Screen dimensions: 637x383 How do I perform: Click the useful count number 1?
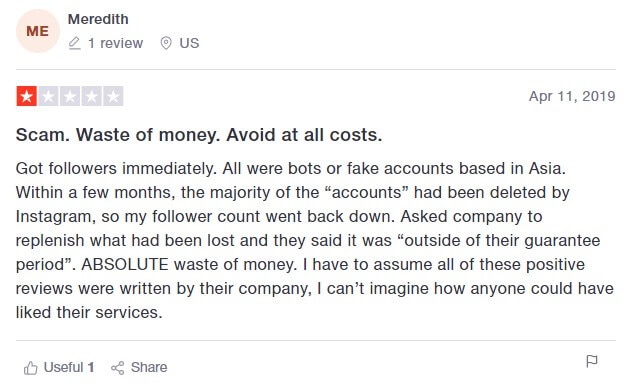coord(91,367)
